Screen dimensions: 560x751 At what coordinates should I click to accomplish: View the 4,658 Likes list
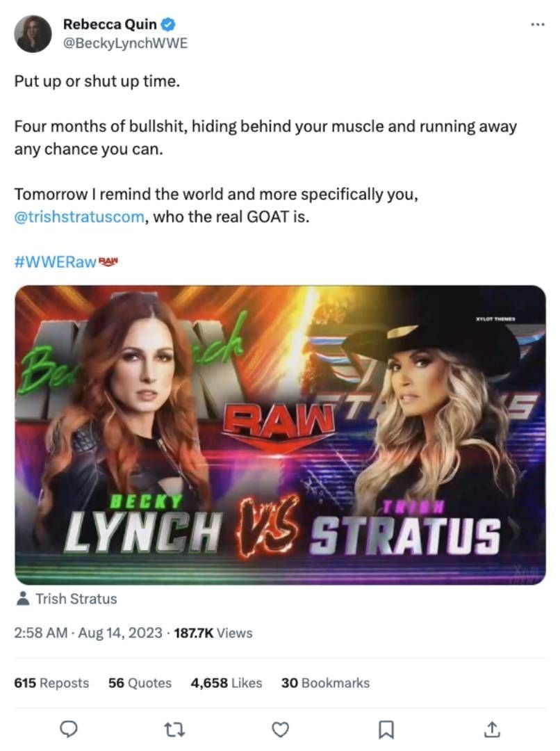coord(226,683)
